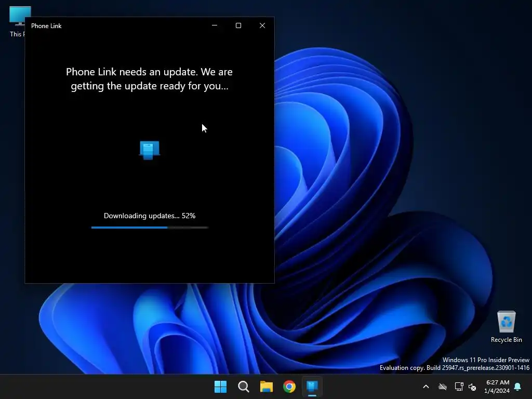Image resolution: width=532 pixels, height=399 pixels.
Task: Click 'Downloading updates... 52%' text
Action: pos(150,216)
